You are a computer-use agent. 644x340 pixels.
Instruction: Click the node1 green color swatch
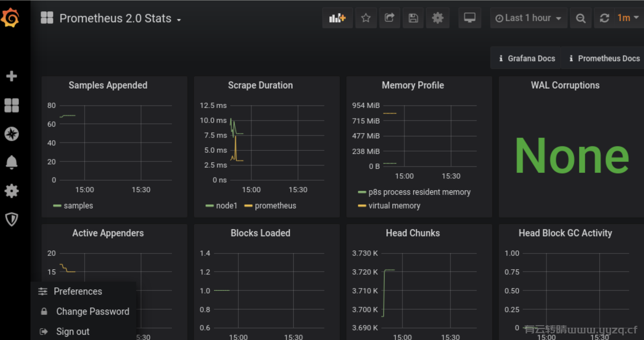point(209,206)
